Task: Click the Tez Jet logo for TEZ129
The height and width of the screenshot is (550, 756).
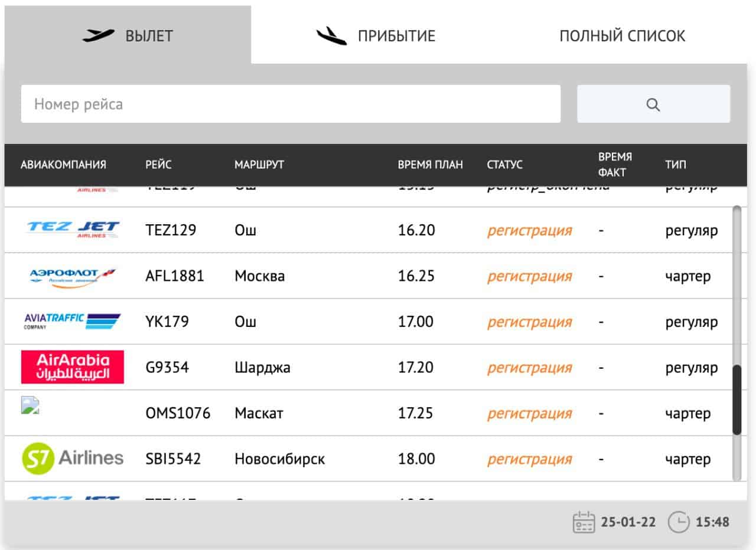Action: pos(73,230)
